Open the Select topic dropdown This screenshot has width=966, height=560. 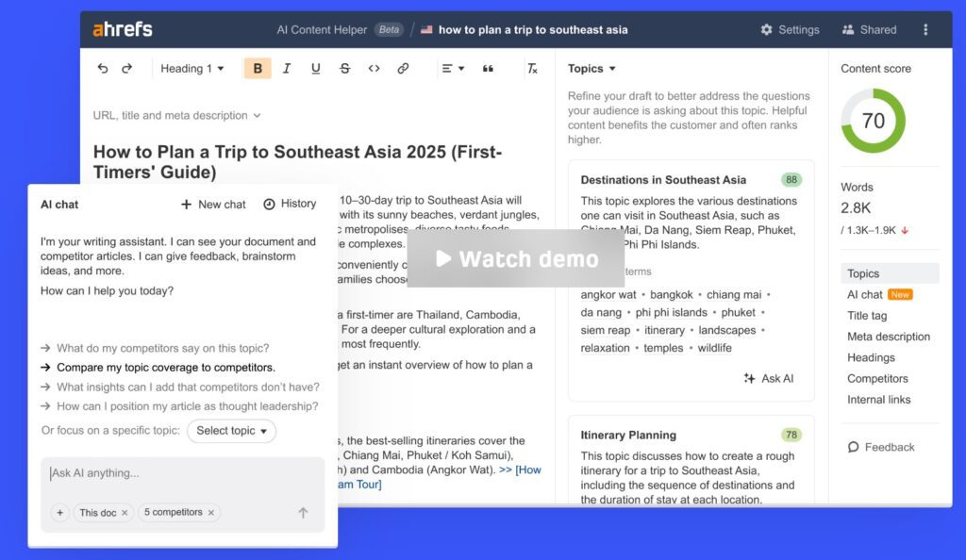231,431
